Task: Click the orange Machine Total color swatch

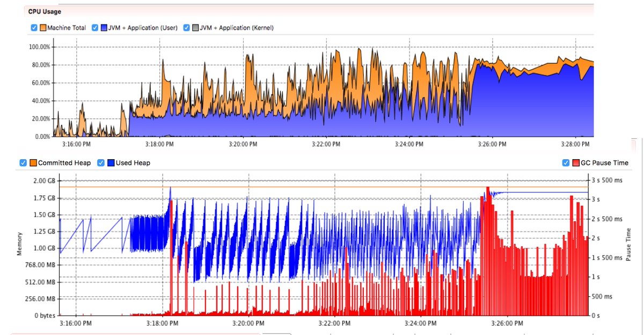Action: tap(43, 27)
